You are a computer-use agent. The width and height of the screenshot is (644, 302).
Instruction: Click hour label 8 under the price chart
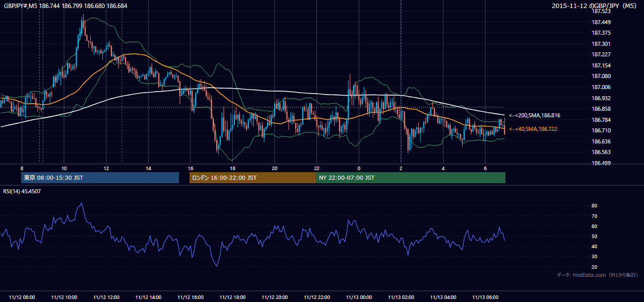point(22,168)
